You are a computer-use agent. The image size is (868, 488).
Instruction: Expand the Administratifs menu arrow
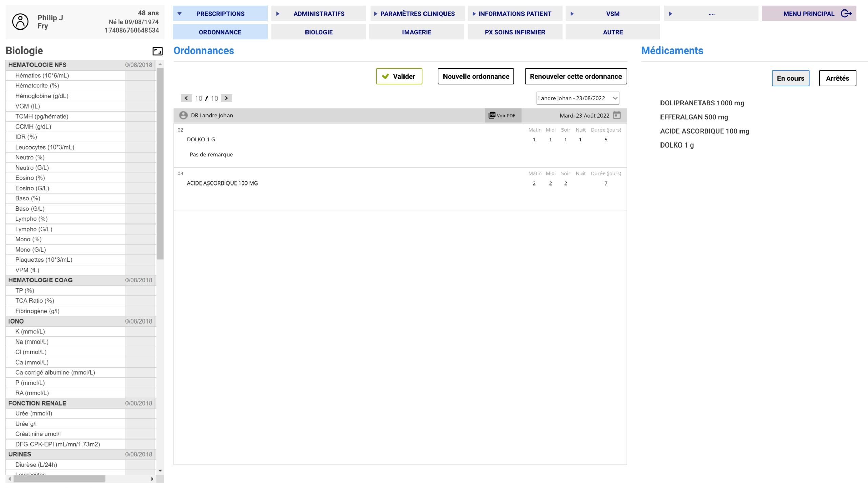click(x=278, y=14)
